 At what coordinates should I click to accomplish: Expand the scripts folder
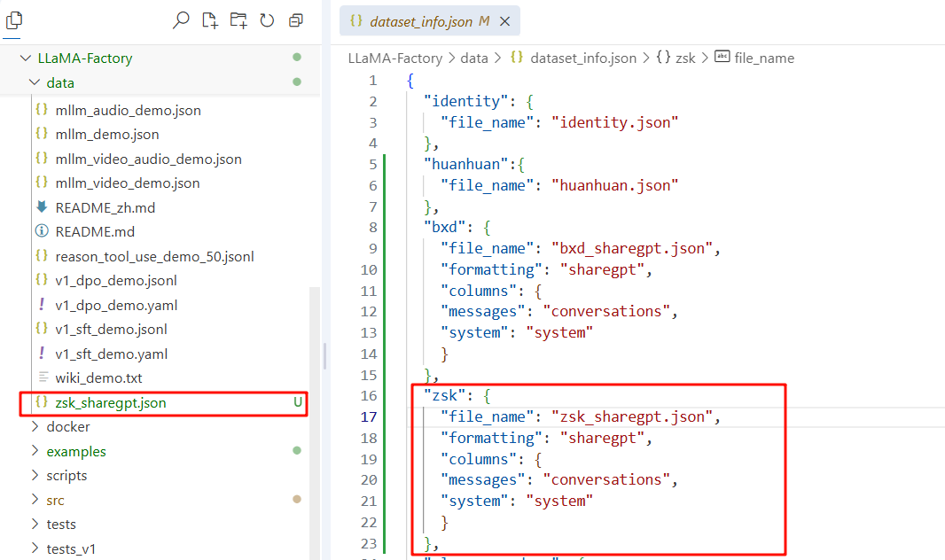[x=66, y=476]
